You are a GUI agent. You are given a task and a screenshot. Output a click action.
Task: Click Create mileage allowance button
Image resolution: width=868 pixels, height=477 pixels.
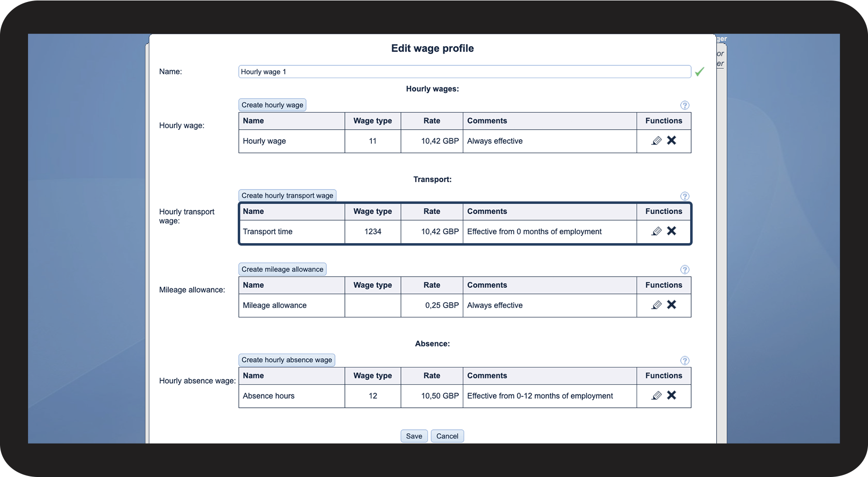click(x=282, y=269)
